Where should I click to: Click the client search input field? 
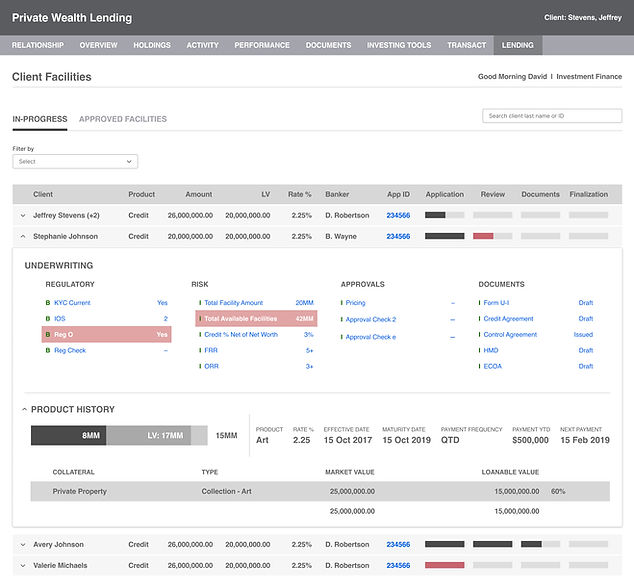click(552, 116)
